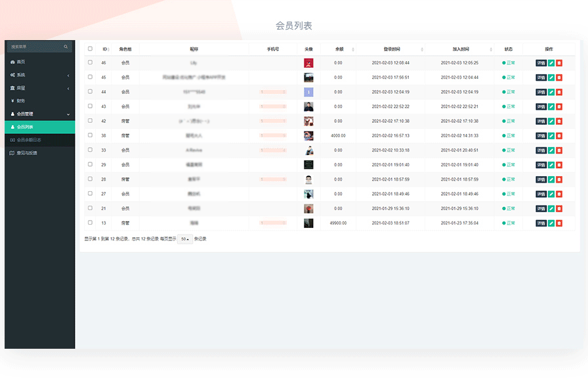Click the search magnifier icon in sidebar
Viewport: 588px width, 379px height.
66,47
